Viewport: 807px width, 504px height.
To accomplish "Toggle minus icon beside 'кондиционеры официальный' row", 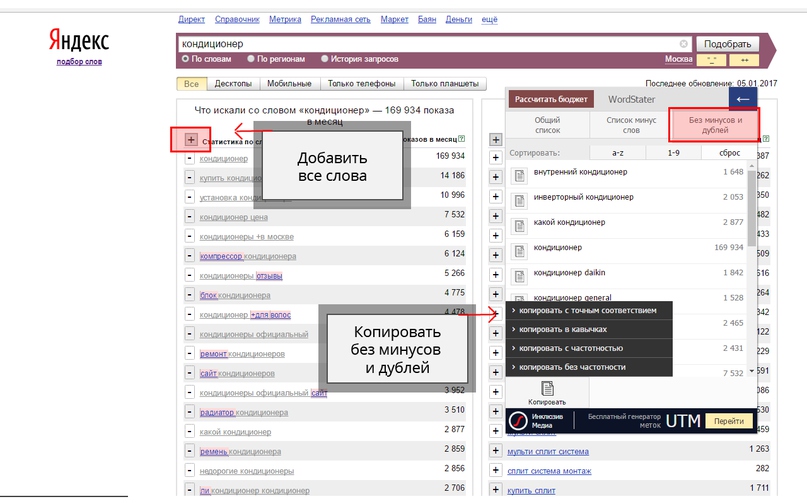I will [x=189, y=334].
